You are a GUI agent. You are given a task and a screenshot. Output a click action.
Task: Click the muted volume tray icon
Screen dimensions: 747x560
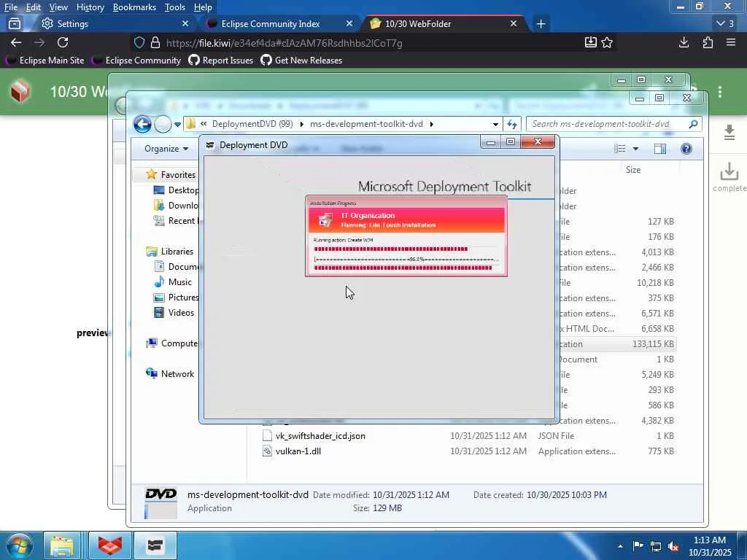[x=673, y=547]
